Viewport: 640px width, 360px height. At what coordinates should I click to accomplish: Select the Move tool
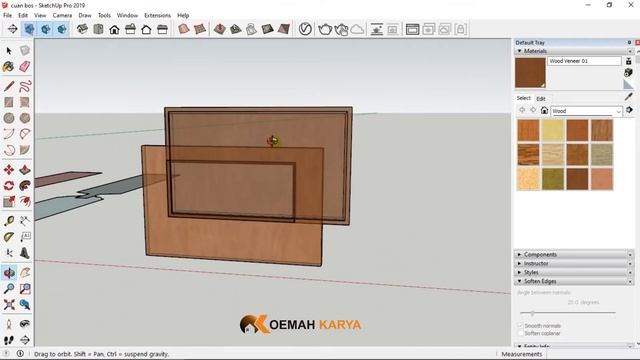9,170
